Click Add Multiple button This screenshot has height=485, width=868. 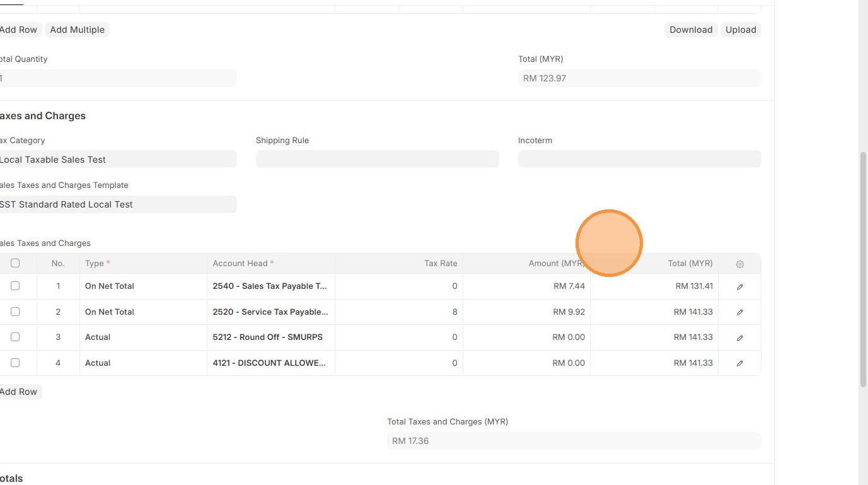[77, 30]
